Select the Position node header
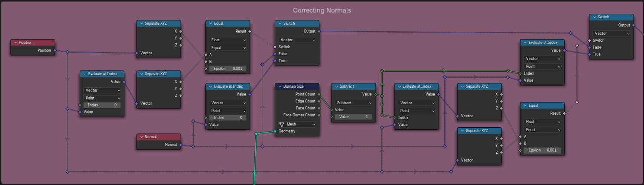 pyautogui.click(x=33, y=43)
